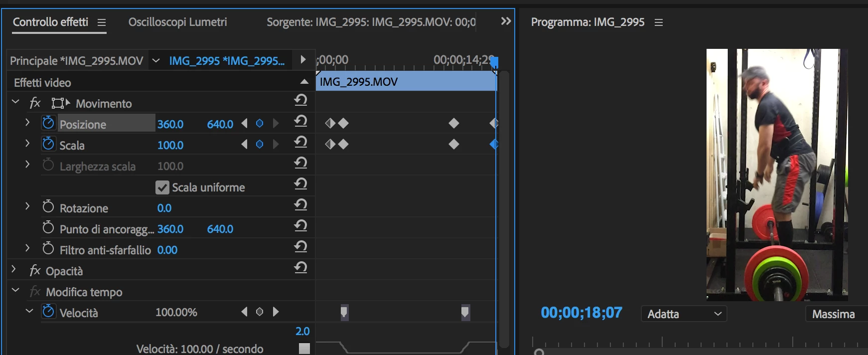Screen dimensions: 868x355
Task: Reset the Punto di ancoraggio parameter
Action: [300, 226]
